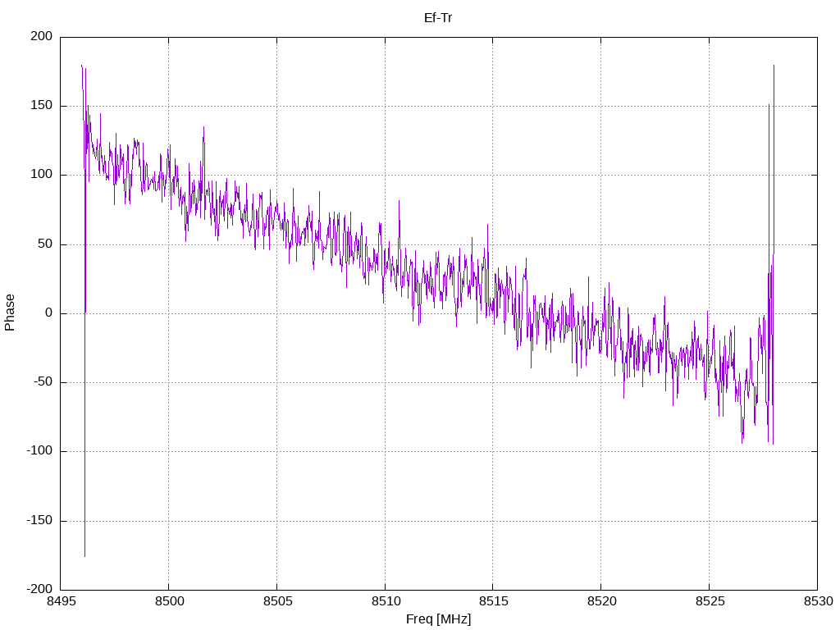Click the y-axis tick label 50
840x630 pixels.
(x=46, y=244)
